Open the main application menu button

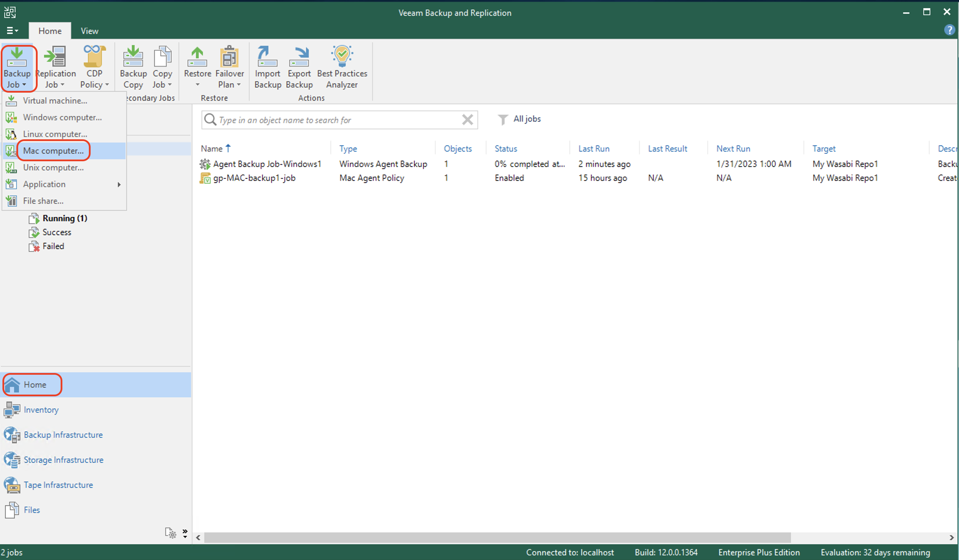pyautogui.click(x=12, y=30)
